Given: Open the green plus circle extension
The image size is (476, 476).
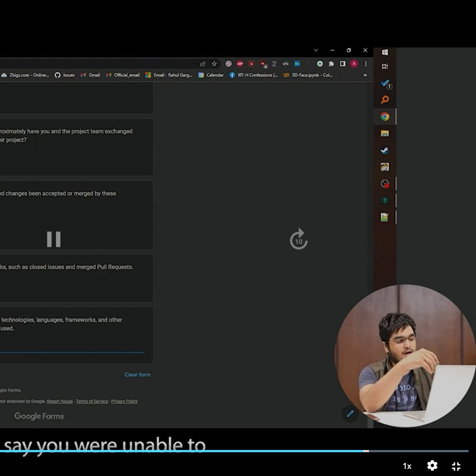Looking at the screenshot, I should coord(320,64).
